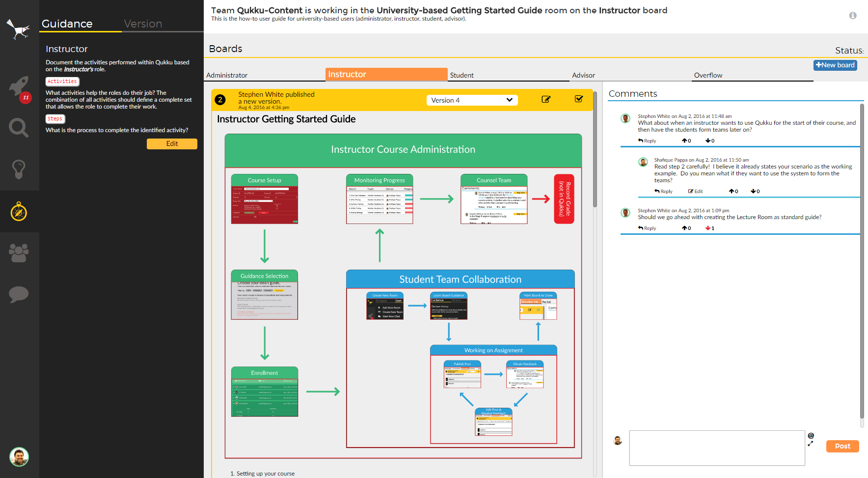Click the New board button
Image resolution: width=868 pixels, height=478 pixels.
[835, 65]
